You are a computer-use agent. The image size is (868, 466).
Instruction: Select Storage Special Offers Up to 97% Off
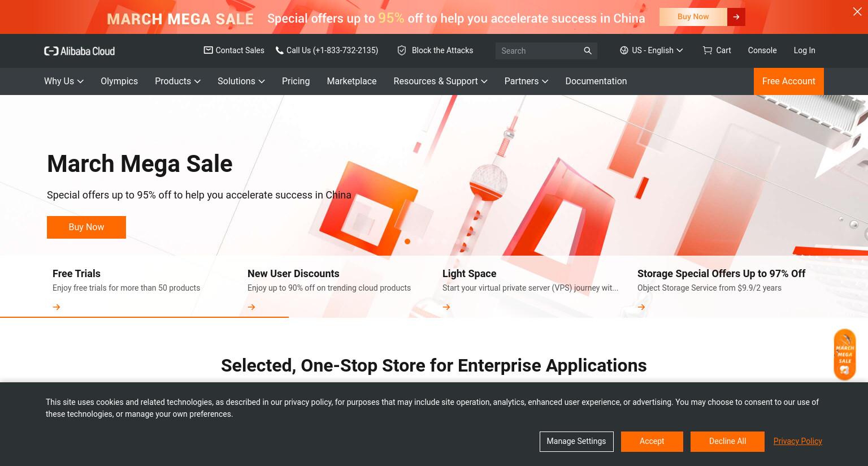point(721,274)
